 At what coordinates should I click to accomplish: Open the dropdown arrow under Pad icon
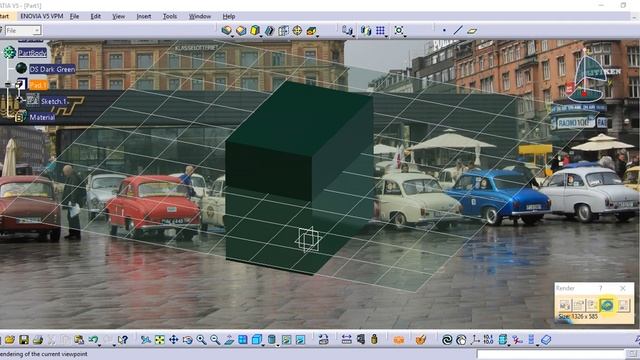232,36
